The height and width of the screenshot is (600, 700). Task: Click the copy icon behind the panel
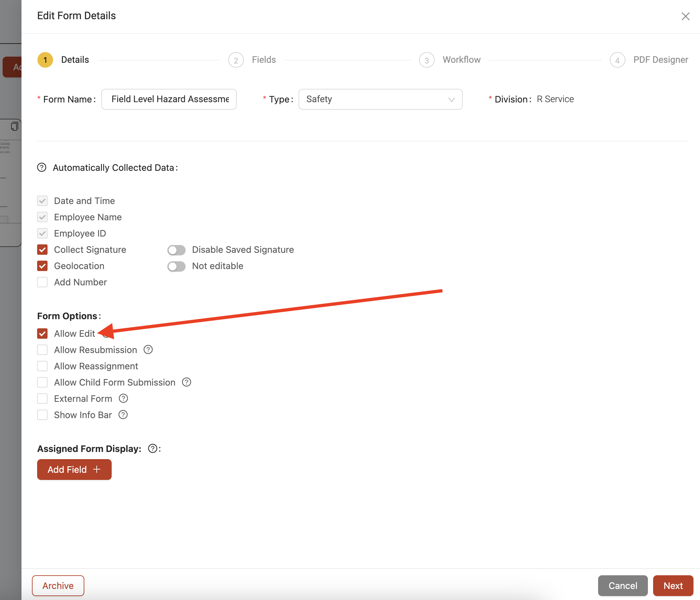15,126
